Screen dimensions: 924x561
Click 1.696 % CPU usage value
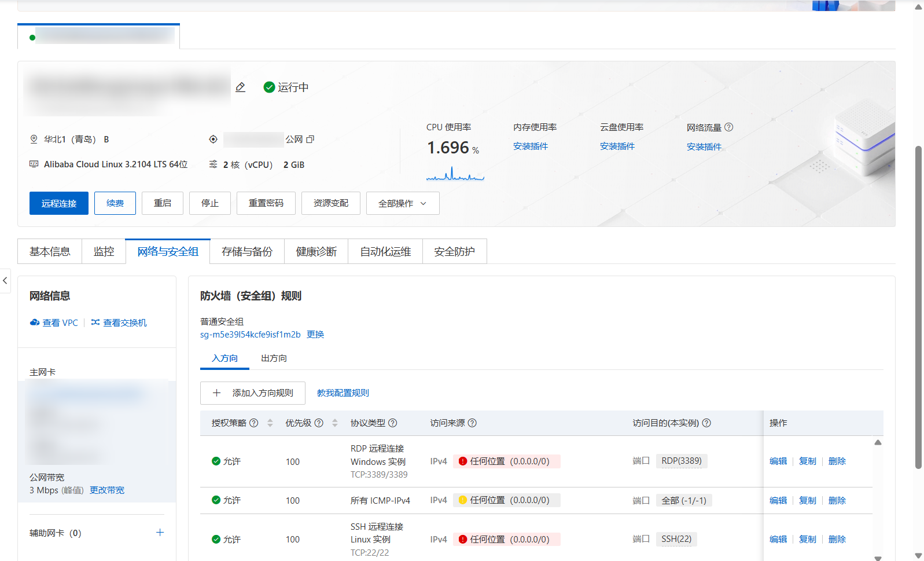coord(453,148)
